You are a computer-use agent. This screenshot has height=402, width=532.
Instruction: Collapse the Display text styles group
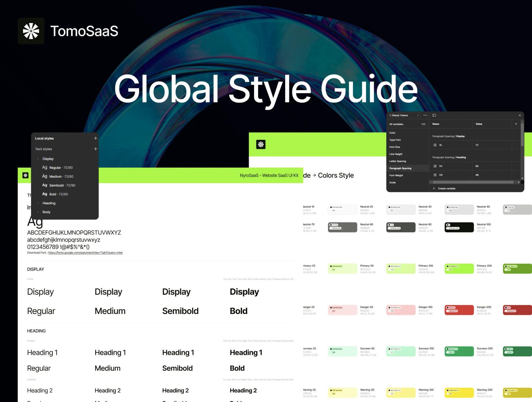[x=38, y=159]
